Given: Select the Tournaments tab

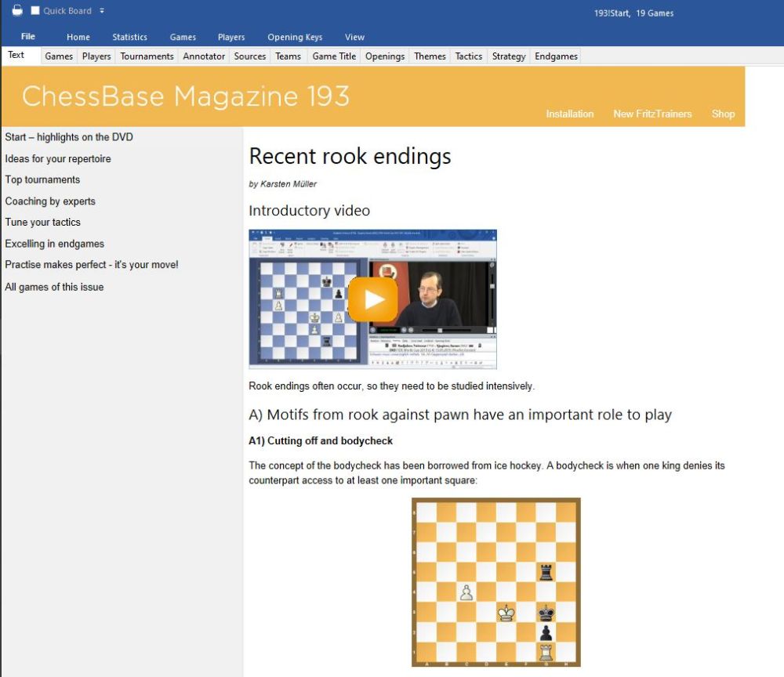Looking at the screenshot, I should tap(147, 56).
